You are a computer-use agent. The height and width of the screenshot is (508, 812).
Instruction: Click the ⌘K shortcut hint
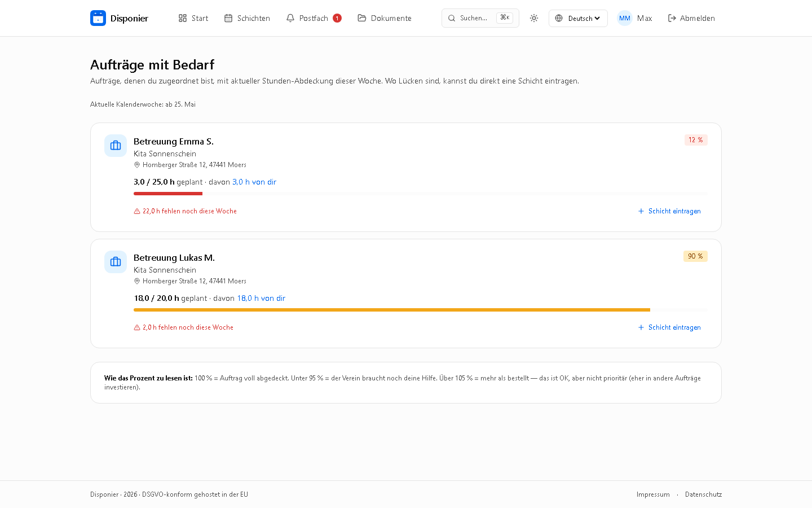505,17
